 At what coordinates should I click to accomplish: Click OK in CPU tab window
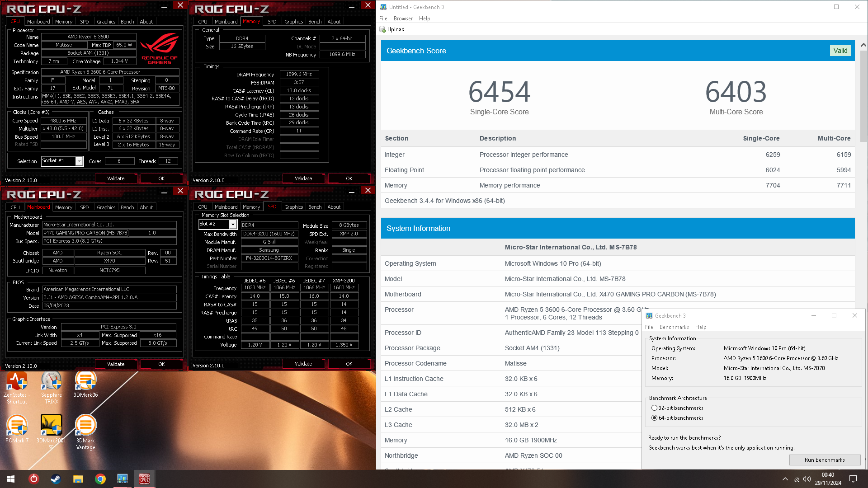pos(161,178)
